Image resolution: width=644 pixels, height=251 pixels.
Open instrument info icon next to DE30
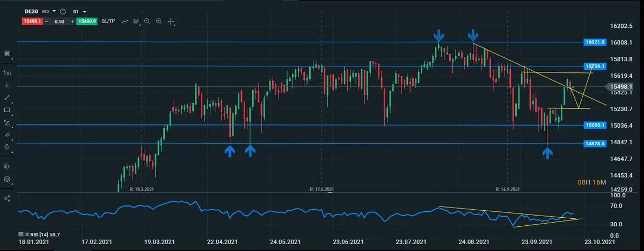click(63, 12)
